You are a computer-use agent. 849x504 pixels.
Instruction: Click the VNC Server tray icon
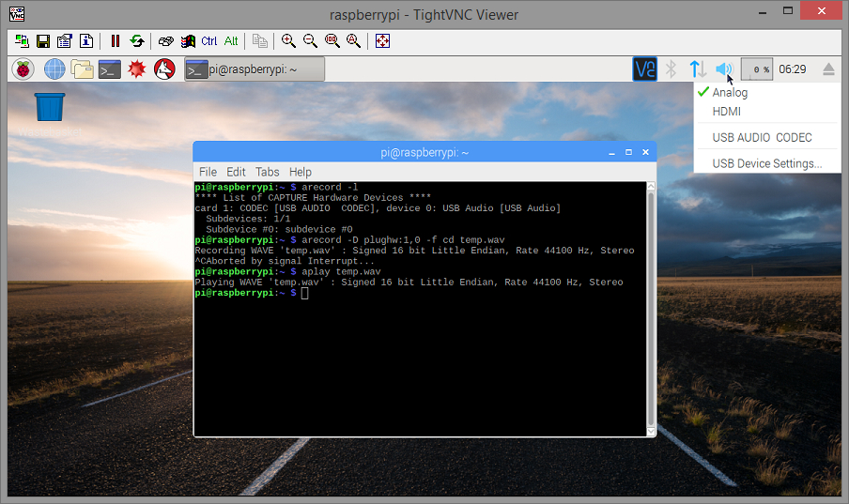tap(645, 69)
